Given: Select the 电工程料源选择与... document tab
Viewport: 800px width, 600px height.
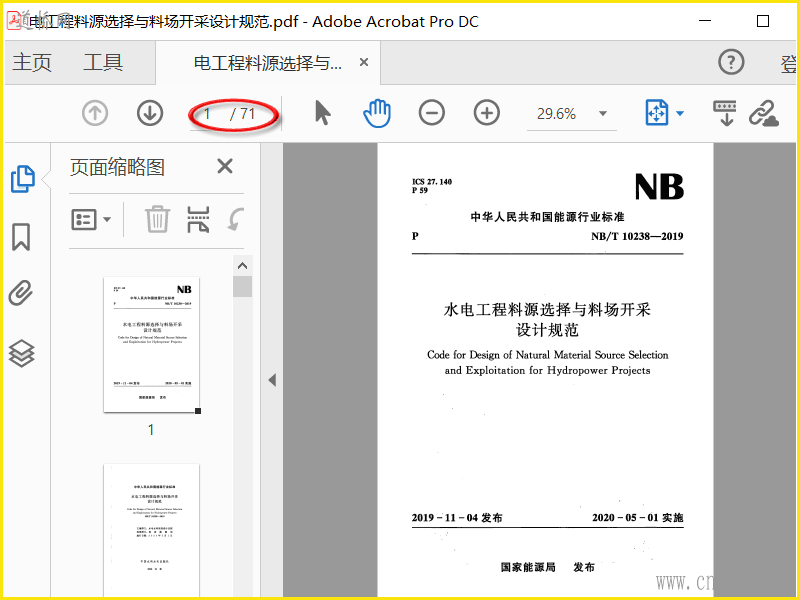Looking at the screenshot, I should pos(268,63).
